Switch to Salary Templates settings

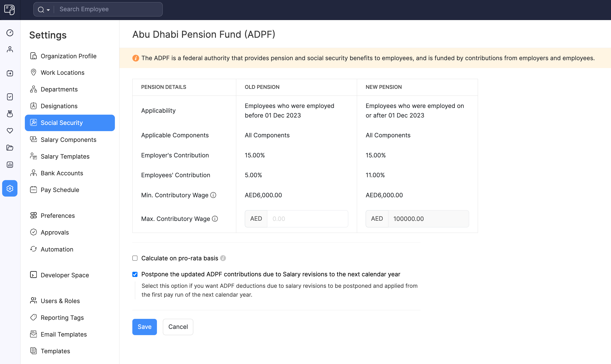pyautogui.click(x=65, y=156)
